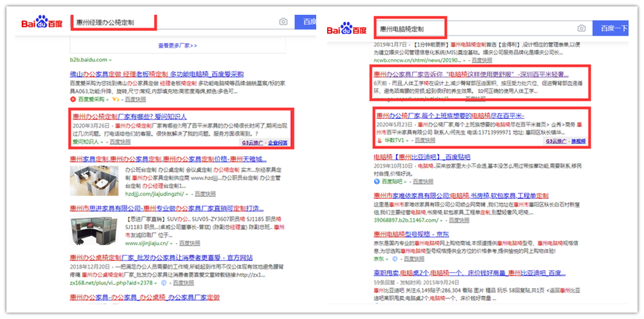644x319 pixels.
Task: Click the 推视频 tag in right window
Action: [577, 141]
